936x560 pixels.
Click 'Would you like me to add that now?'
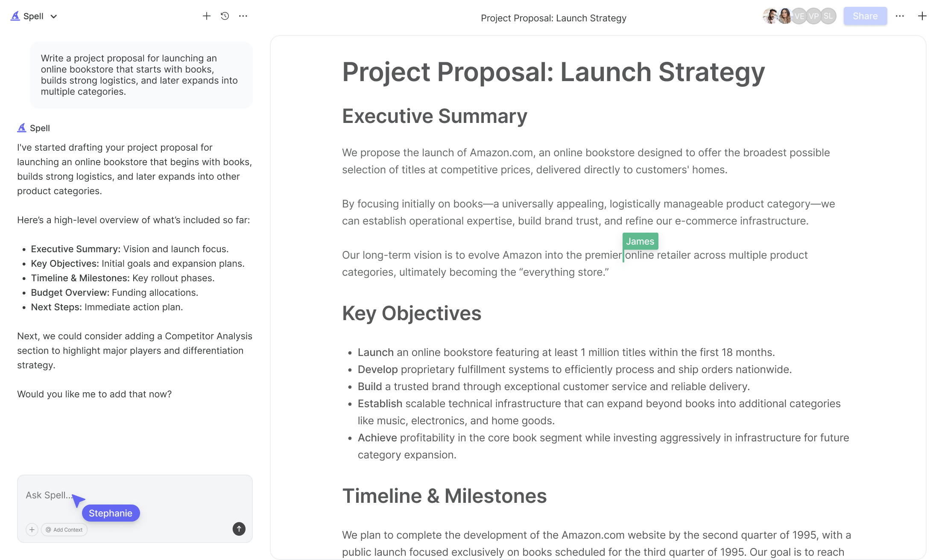[94, 394]
